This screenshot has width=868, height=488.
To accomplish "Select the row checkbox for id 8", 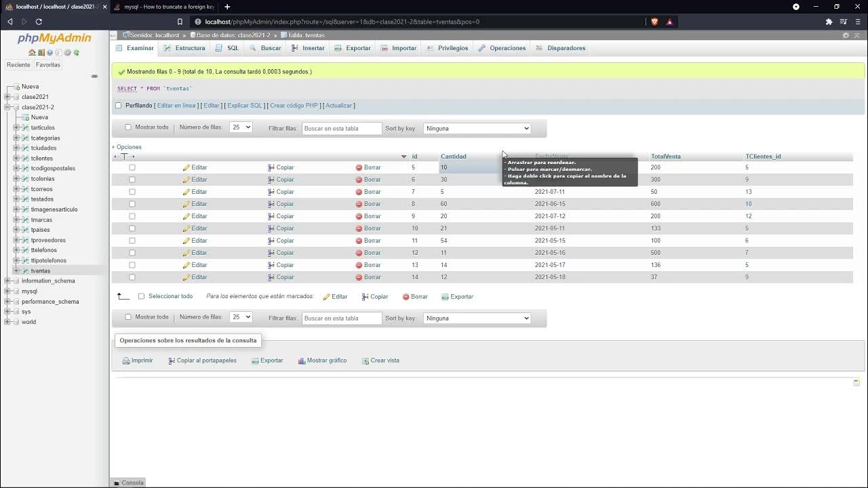I will [132, 204].
